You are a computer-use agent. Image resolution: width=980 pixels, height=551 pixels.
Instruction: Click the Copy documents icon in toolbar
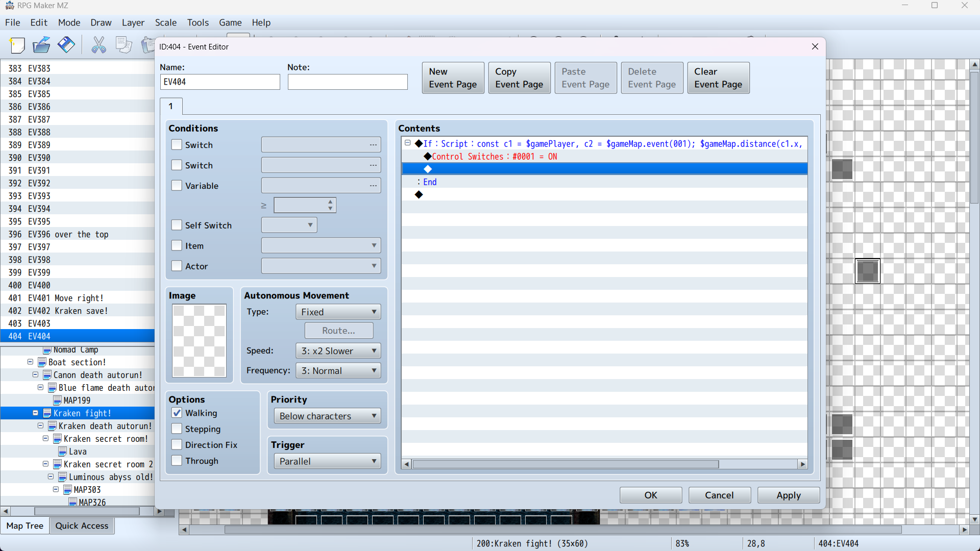pyautogui.click(x=124, y=45)
